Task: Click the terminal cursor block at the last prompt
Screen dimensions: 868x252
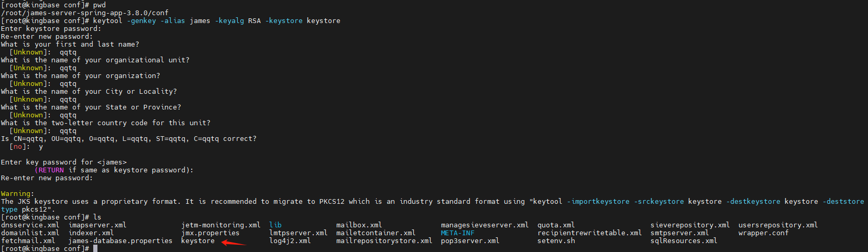Action: click(95, 248)
